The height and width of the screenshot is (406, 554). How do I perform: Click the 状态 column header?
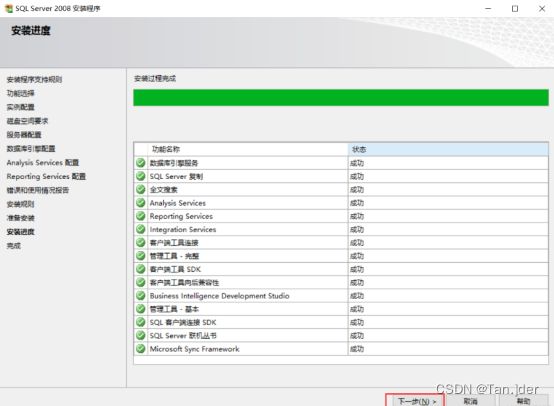448,149
